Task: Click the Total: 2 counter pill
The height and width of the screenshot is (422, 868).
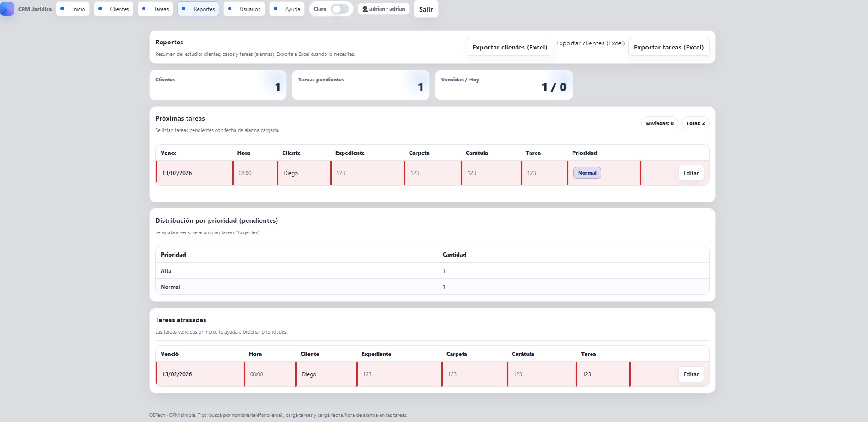Action: pyautogui.click(x=695, y=123)
